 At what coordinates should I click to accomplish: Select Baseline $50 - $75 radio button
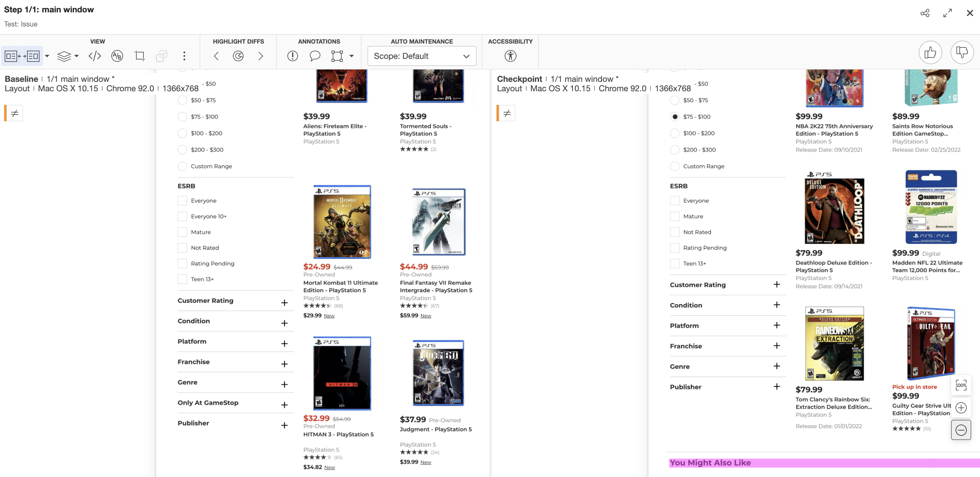click(182, 100)
